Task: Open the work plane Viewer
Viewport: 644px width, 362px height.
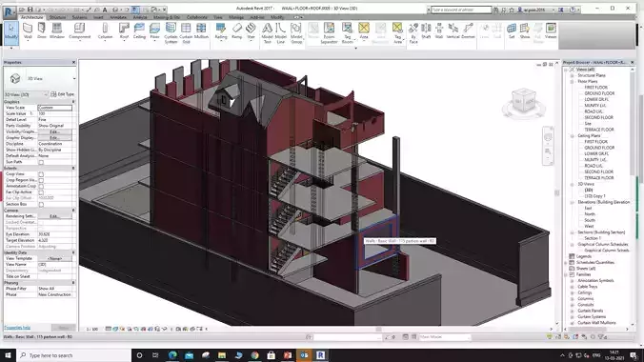Action: click(551, 30)
